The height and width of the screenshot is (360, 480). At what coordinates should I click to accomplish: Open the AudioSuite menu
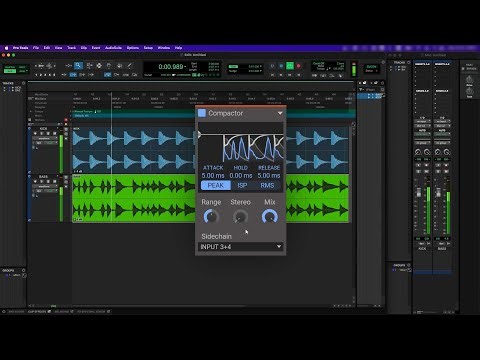pos(113,48)
